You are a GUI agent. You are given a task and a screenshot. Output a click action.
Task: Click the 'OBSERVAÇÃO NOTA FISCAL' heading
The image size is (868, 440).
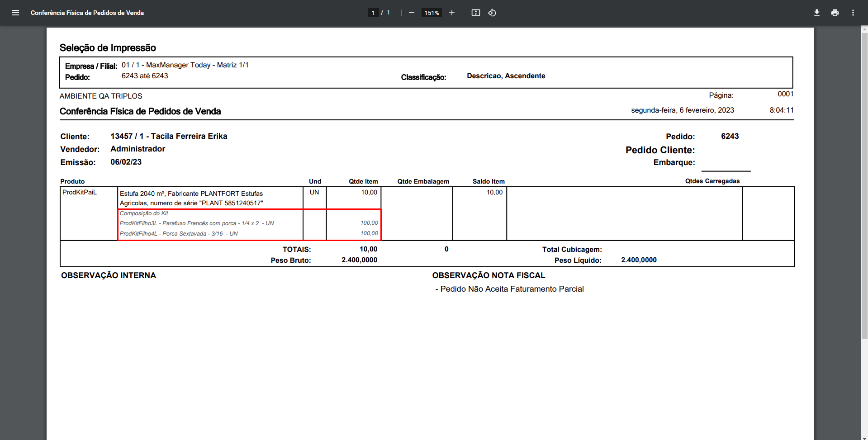(489, 275)
